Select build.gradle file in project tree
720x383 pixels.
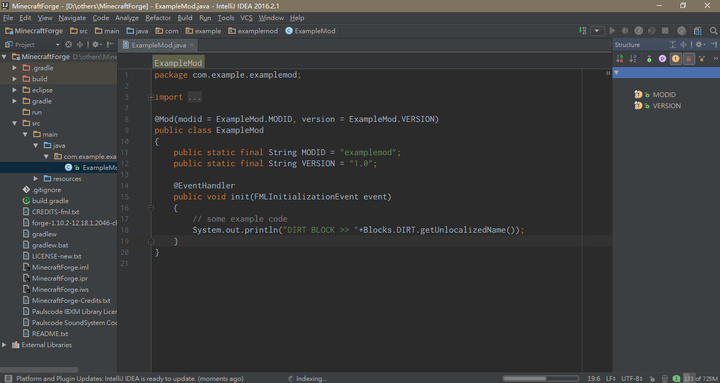click(50, 201)
